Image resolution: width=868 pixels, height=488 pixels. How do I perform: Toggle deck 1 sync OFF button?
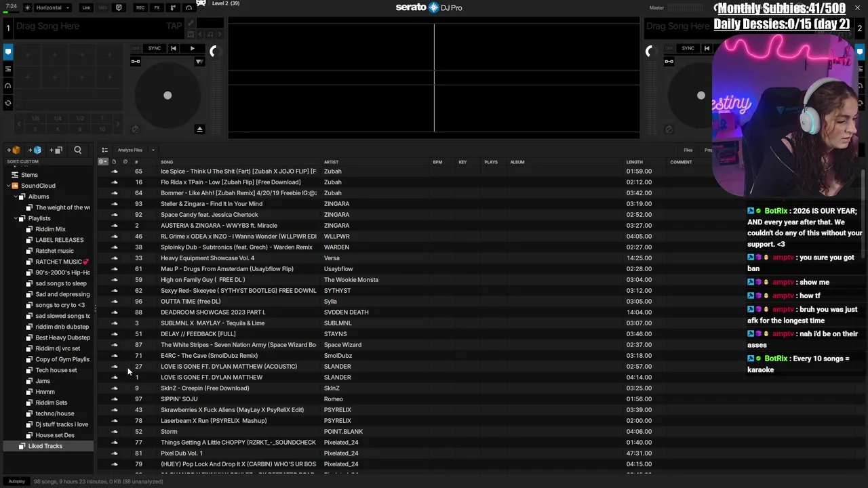(x=136, y=48)
